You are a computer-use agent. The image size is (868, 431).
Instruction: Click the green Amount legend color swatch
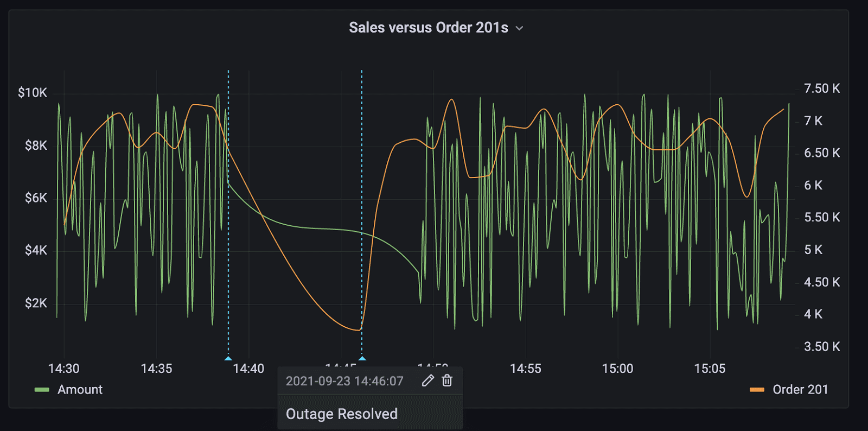(42, 390)
